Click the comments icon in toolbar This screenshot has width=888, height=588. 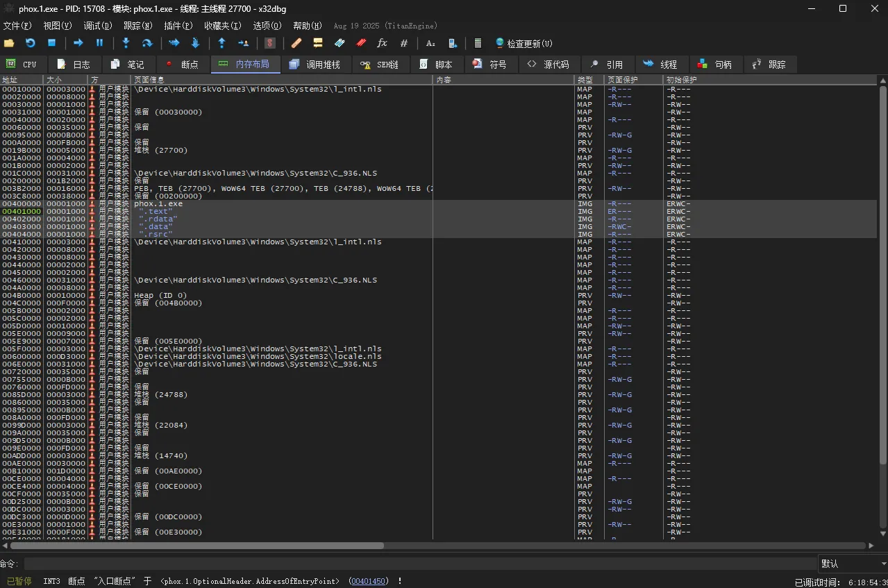318,43
